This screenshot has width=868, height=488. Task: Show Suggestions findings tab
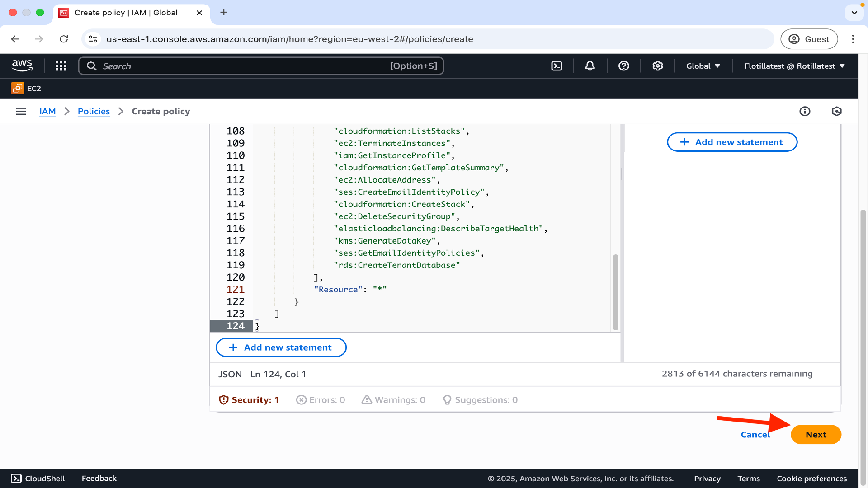tap(480, 400)
